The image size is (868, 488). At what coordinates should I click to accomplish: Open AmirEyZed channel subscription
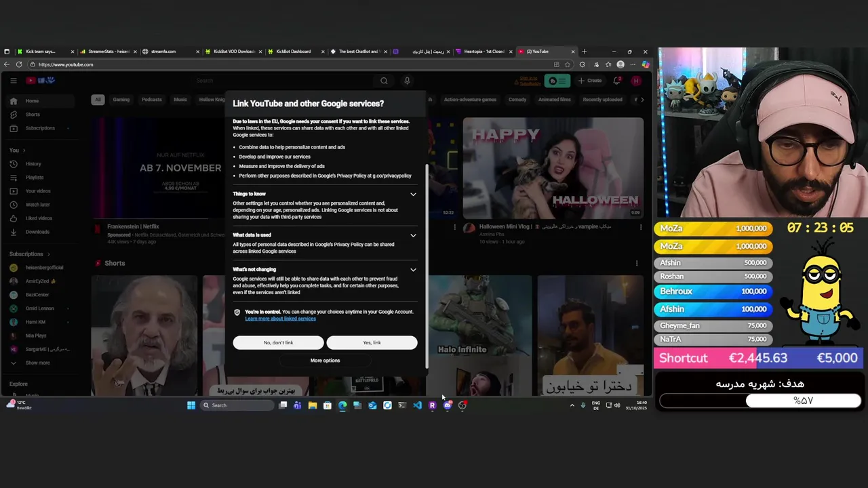[x=39, y=281]
